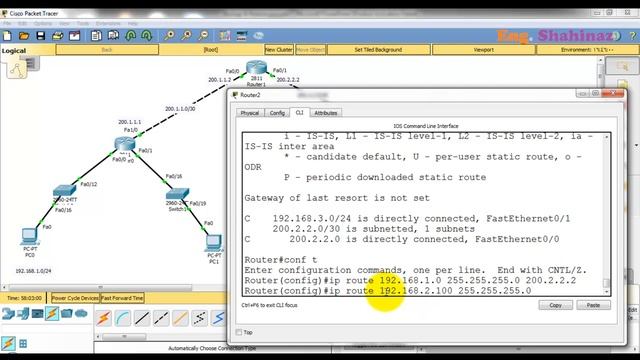
Task: Click the Viewport button
Action: 484,50
